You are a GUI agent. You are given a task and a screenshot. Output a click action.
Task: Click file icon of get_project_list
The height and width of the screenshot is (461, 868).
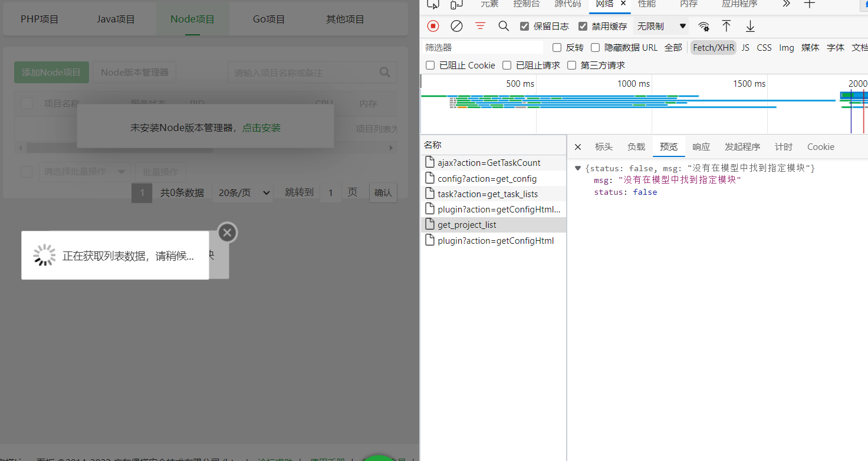click(430, 224)
